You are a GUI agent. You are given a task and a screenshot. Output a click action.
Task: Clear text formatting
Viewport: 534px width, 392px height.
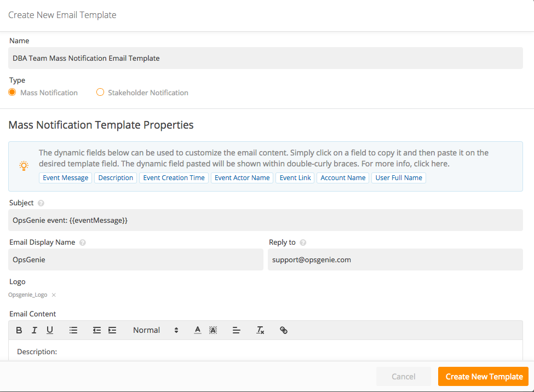click(260, 330)
